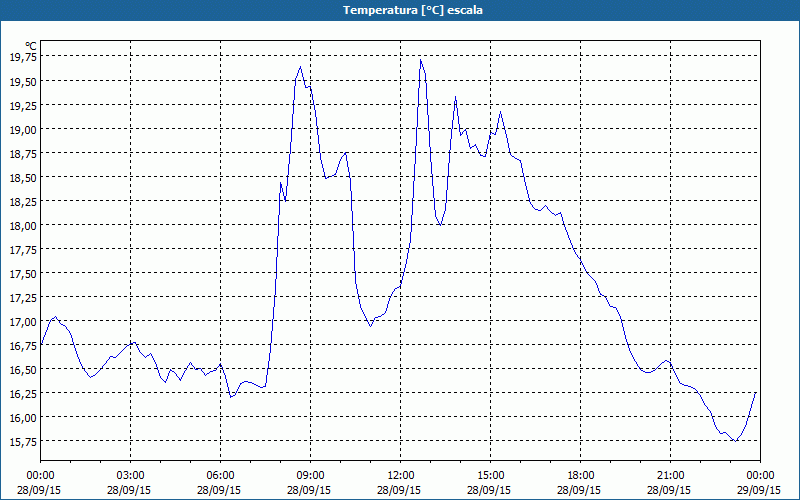Screen dimensions: 800x500
Task: Select the 19,75 y-axis label
Action: click(x=21, y=57)
